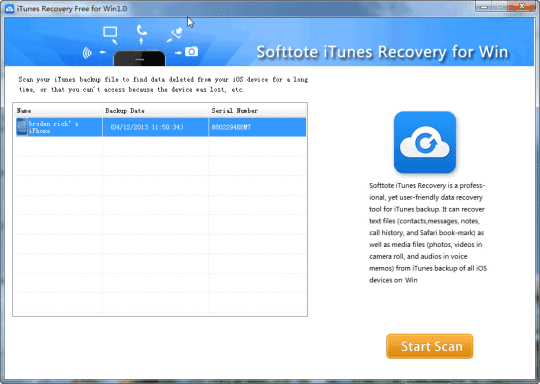Click the camera icon in banner
Screen dimensions: 540x384
[191, 51]
